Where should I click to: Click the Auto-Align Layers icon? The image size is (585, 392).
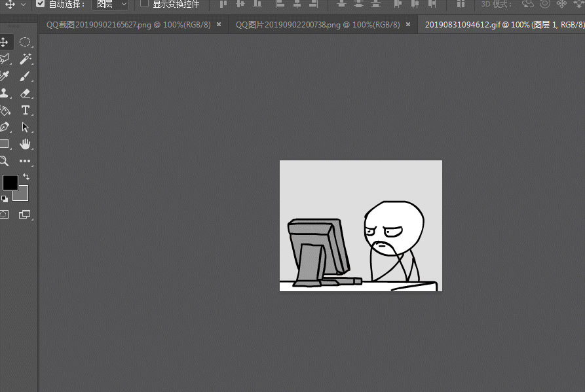point(461,4)
